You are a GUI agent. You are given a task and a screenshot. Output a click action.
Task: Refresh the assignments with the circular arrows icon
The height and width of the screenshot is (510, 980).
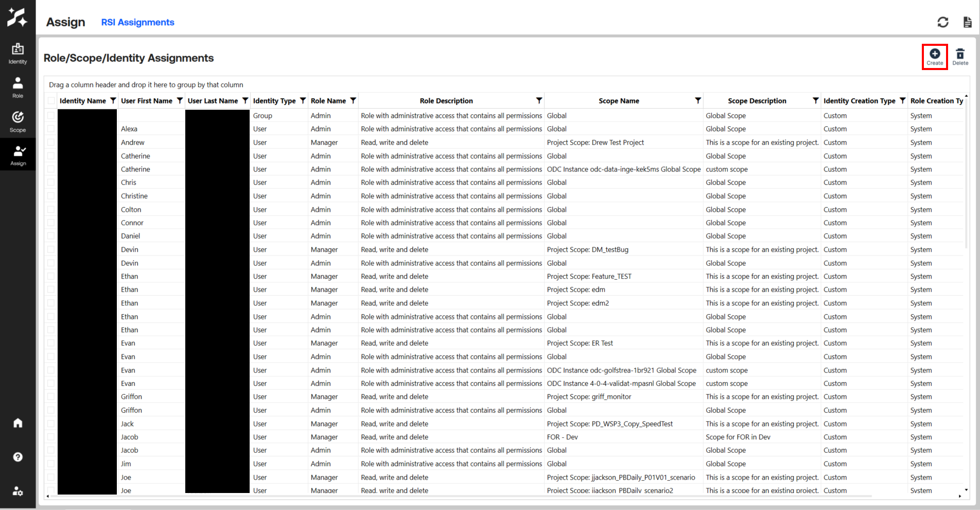[943, 22]
